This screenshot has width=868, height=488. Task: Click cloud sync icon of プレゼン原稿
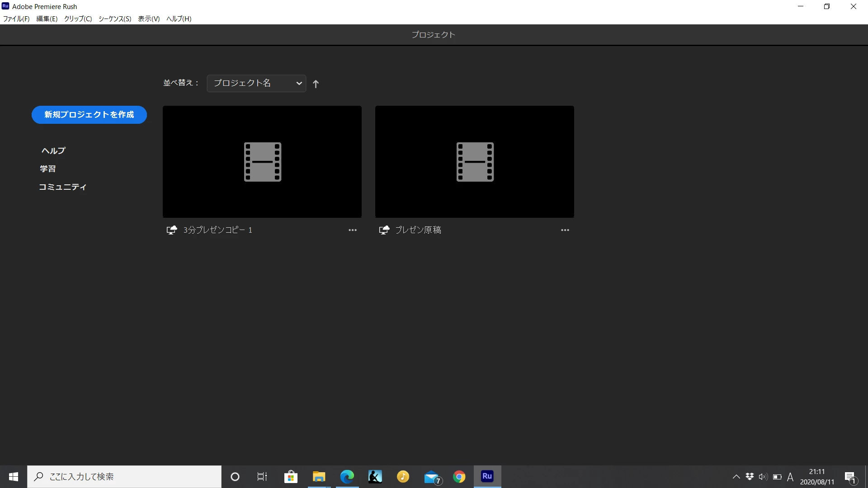(x=384, y=230)
